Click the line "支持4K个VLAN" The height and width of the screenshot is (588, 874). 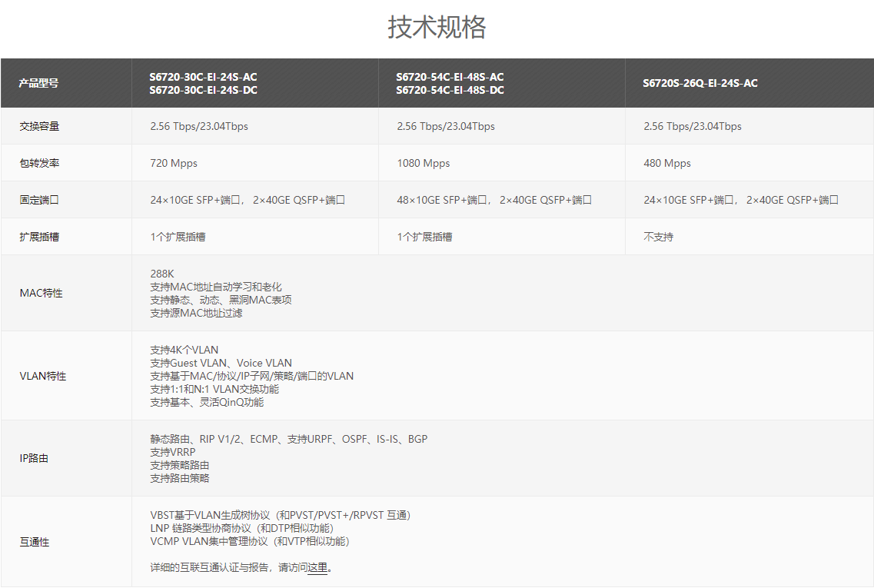pyautogui.click(x=184, y=350)
